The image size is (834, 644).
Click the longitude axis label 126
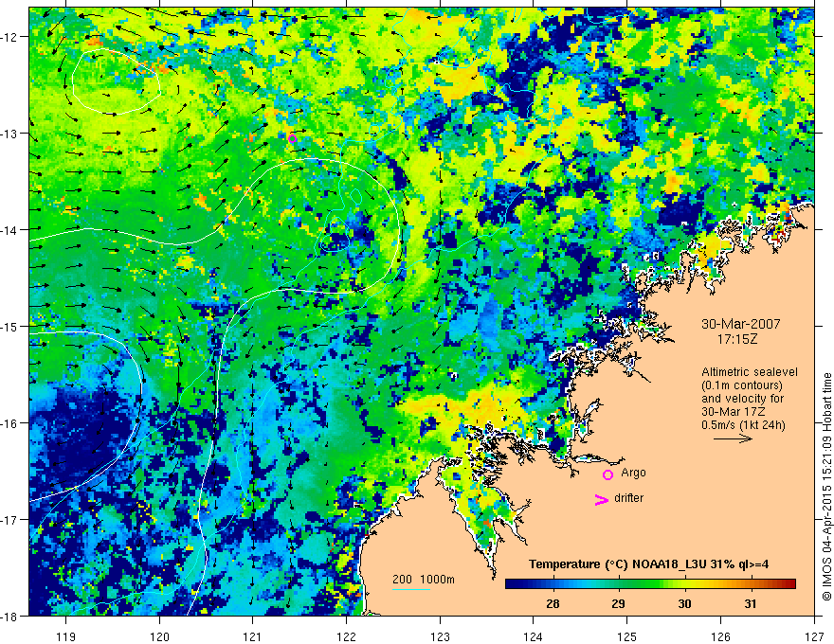coord(720,636)
